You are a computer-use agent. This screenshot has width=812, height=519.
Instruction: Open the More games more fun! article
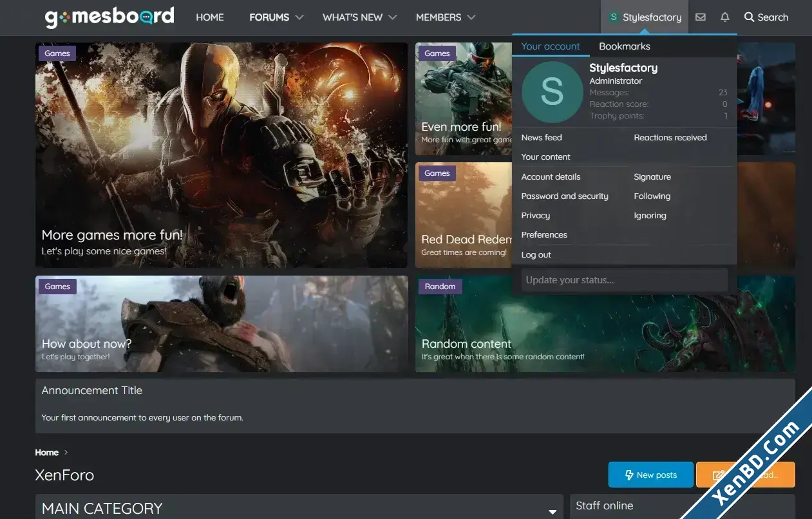point(222,155)
